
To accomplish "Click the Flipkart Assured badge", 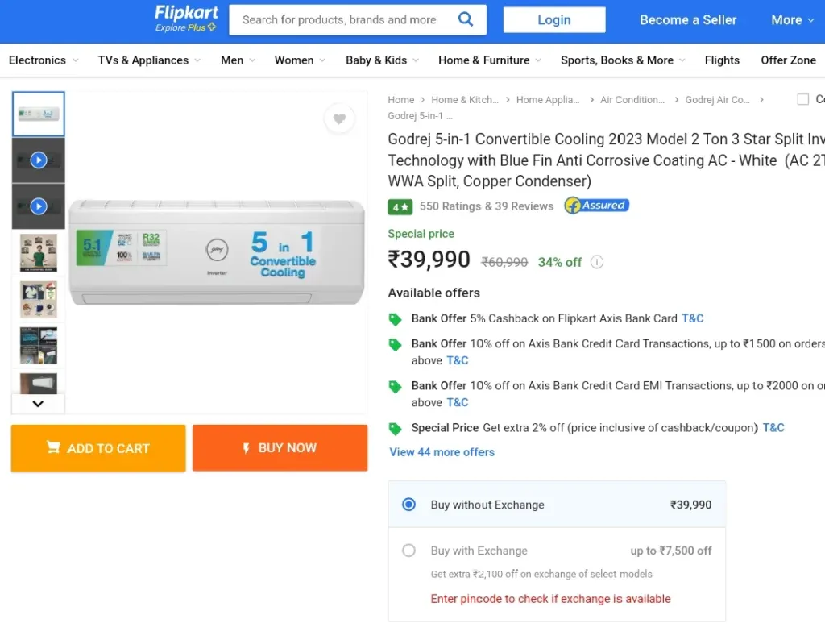I will point(597,206).
